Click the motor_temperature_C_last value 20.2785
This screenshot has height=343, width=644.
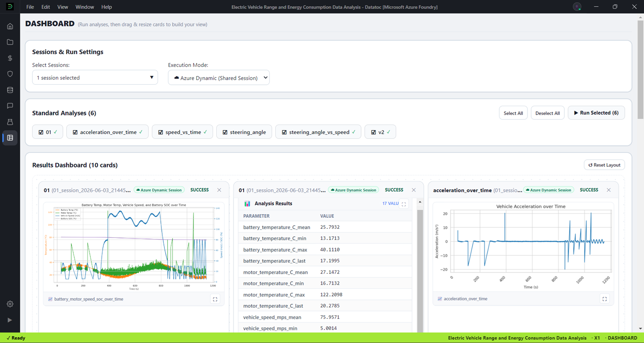pos(330,306)
